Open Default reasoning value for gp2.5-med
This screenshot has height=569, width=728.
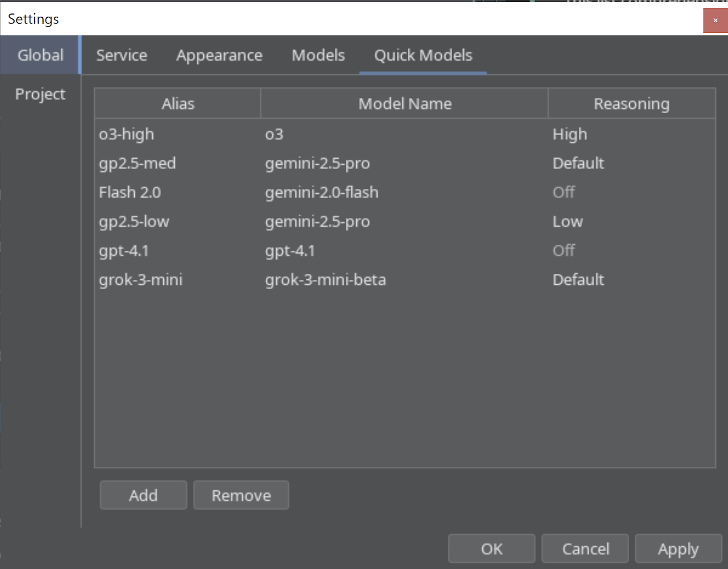(x=632, y=163)
